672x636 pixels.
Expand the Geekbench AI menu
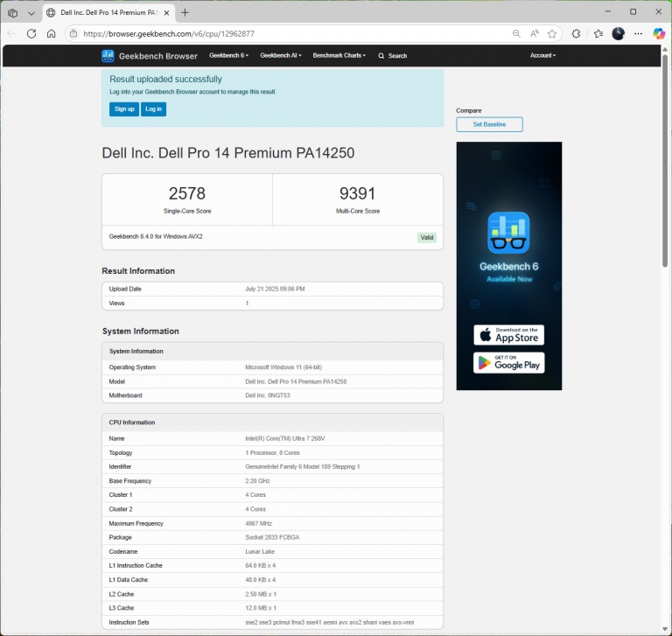(281, 56)
